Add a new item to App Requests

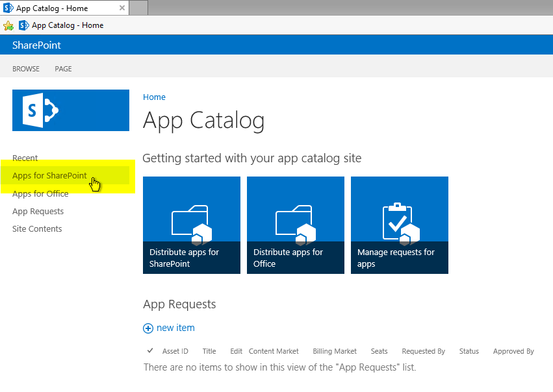(175, 328)
